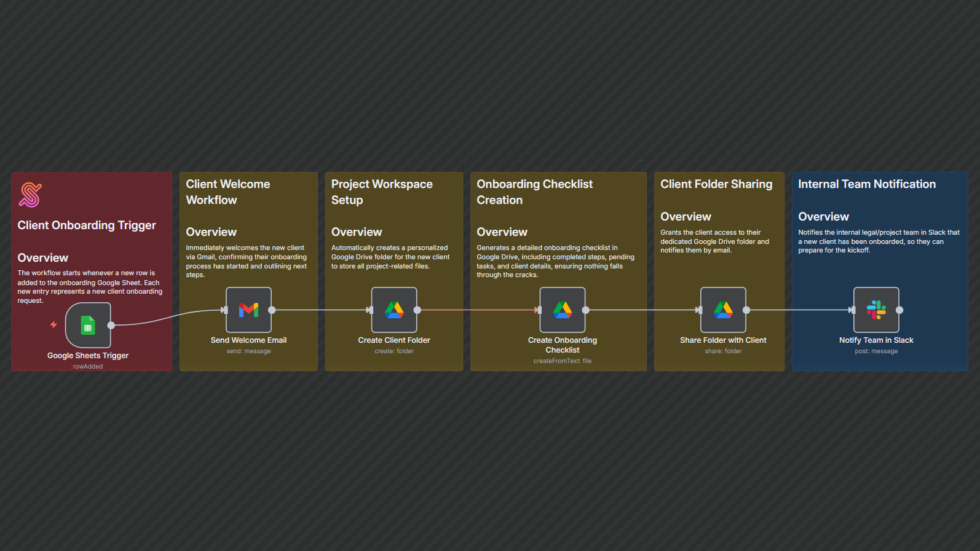Select the red connection line between Drive nodes
This screenshot has width=980, height=551.
pyautogui.click(x=476, y=310)
